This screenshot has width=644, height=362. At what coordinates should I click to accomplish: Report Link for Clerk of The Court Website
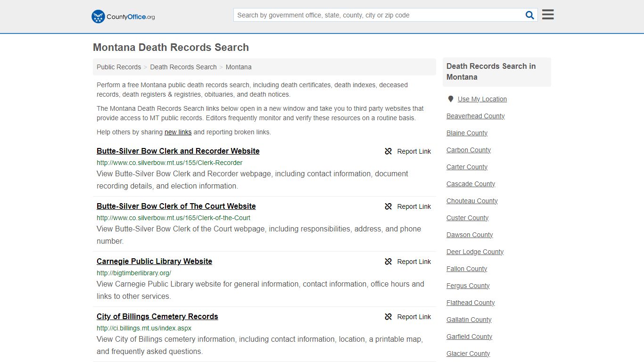pos(408,206)
